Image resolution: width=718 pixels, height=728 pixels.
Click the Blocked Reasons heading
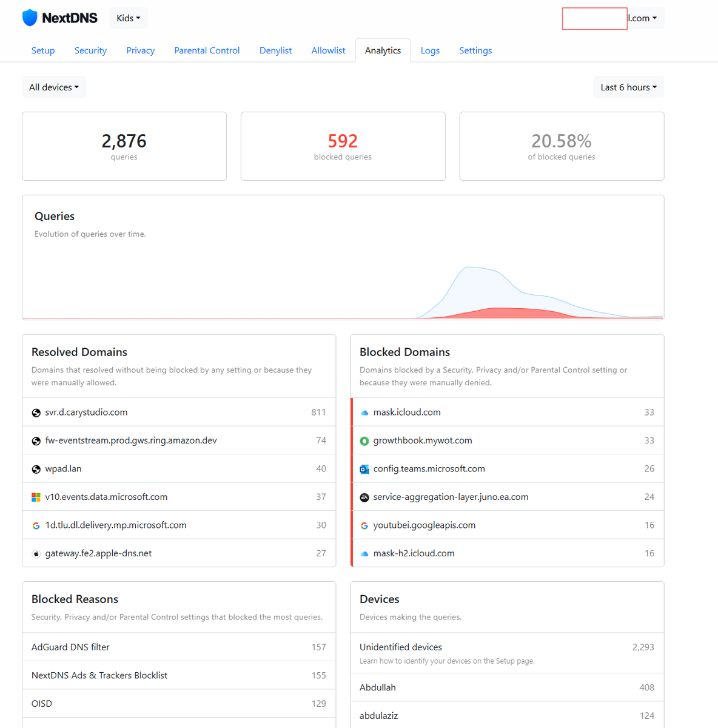[x=75, y=599]
